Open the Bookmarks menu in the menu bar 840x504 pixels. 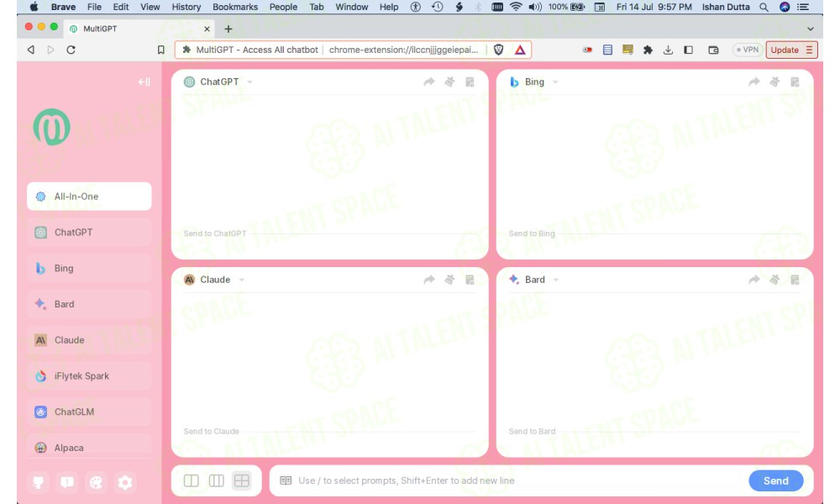click(x=235, y=7)
